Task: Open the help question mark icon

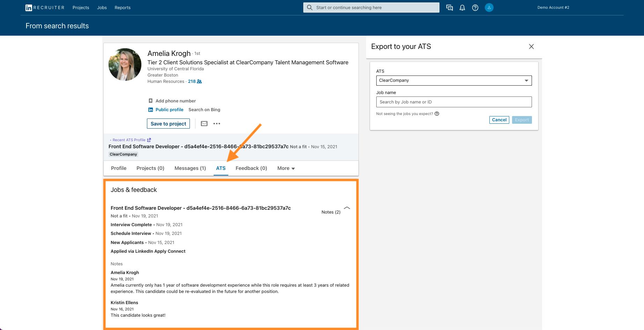Action: tap(475, 8)
